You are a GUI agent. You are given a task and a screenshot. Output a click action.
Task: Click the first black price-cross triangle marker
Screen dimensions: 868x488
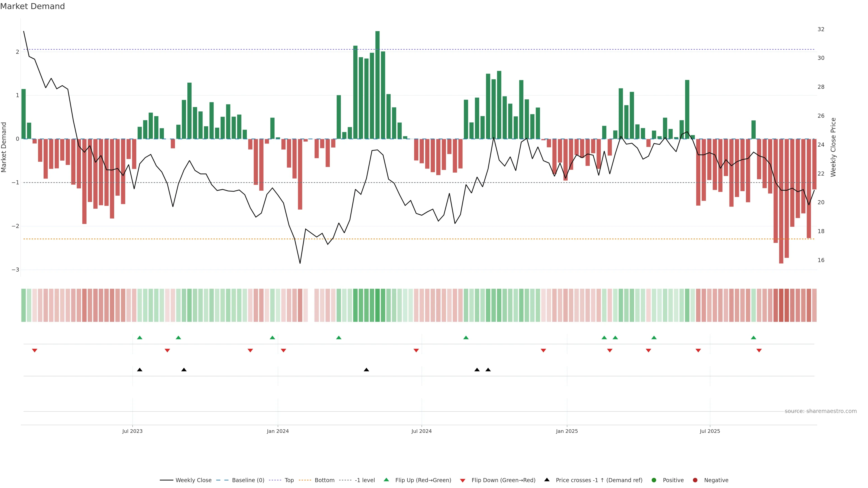tap(140, 370)
